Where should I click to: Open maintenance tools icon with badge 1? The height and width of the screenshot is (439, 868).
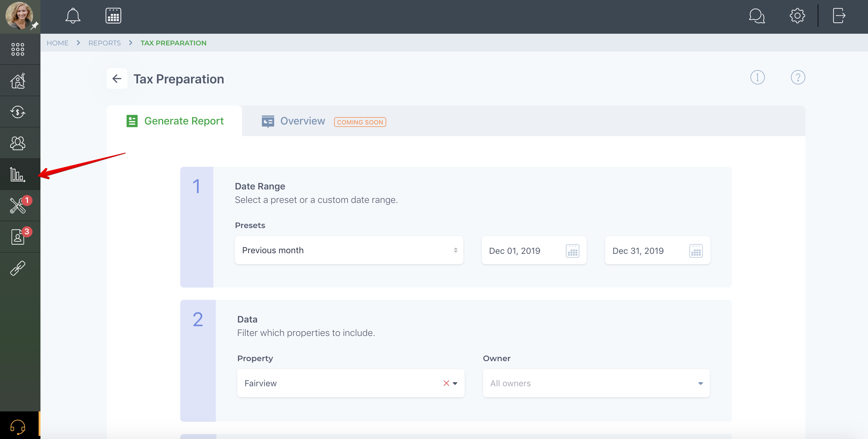pos(17,205)
